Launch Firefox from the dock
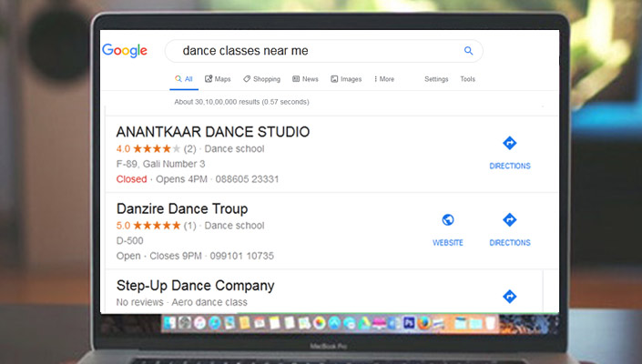The height and width of the screenshot is (364, 642). (x=423, y=323)
